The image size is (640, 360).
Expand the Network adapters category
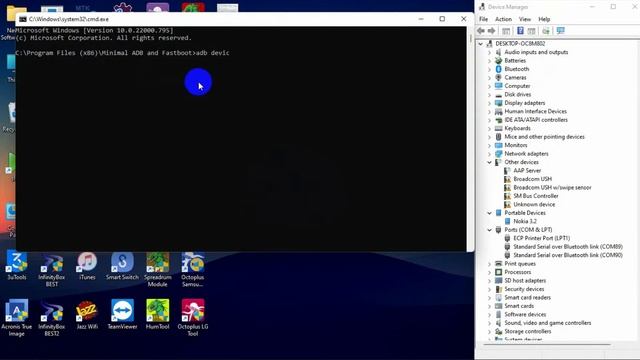(489, 154)
